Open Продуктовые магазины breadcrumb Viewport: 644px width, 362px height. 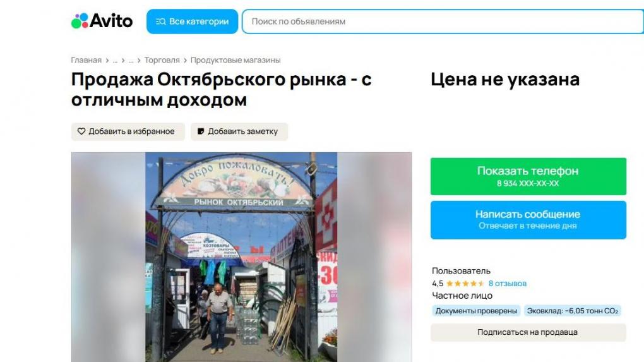tap(236, 60)
